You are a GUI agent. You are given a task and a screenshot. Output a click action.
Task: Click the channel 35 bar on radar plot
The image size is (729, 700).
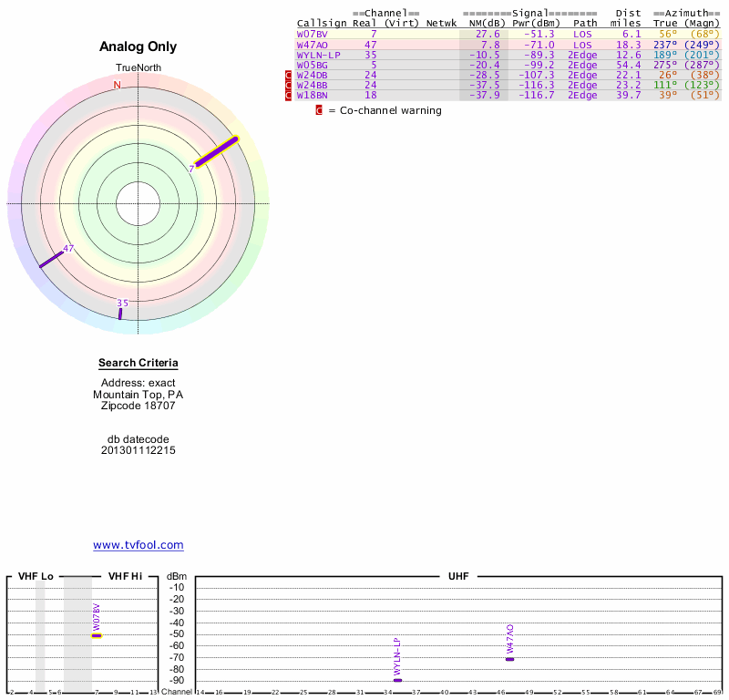[x=120, y=314]
